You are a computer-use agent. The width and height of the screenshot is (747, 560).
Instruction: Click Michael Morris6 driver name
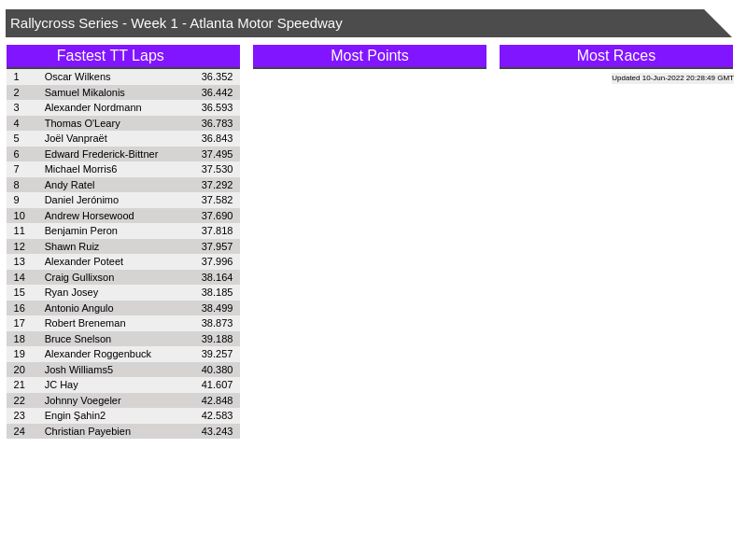click(80, 169)
